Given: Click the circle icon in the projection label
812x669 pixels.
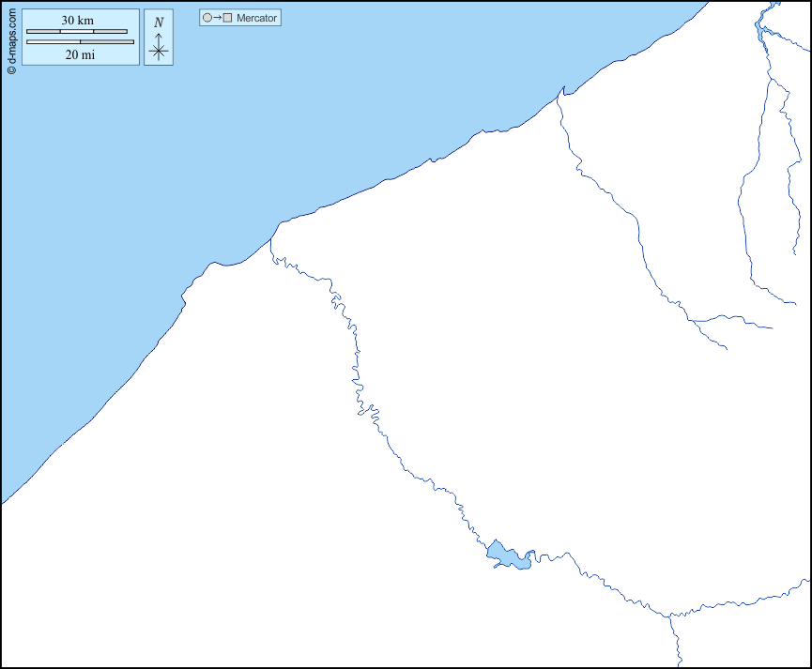Looking at the screenshot, I should (207, 18).
